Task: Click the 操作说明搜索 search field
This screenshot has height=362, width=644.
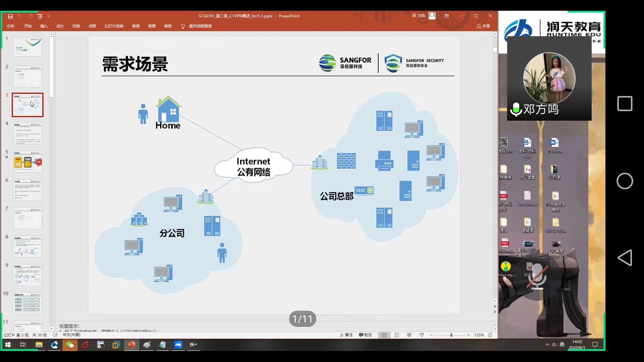Action: pos(200,26)
